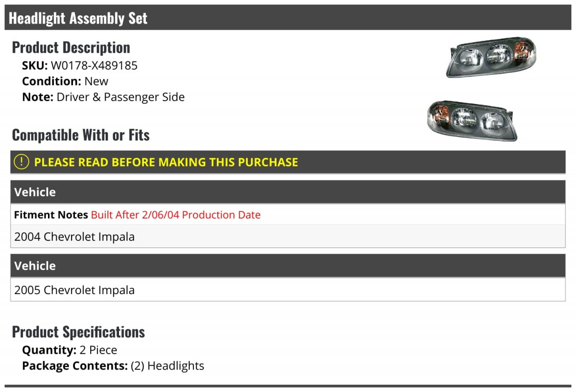Select the Compatible With or Fits heading
Image resolution: width=576 pixels, height=392 pixels.
(81, 135)
